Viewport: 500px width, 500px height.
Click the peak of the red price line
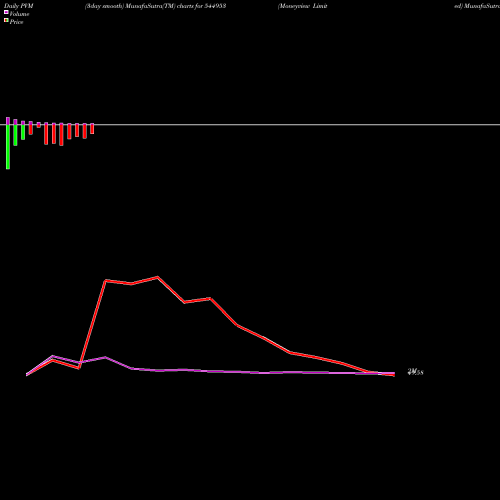(x=158, y=277)
